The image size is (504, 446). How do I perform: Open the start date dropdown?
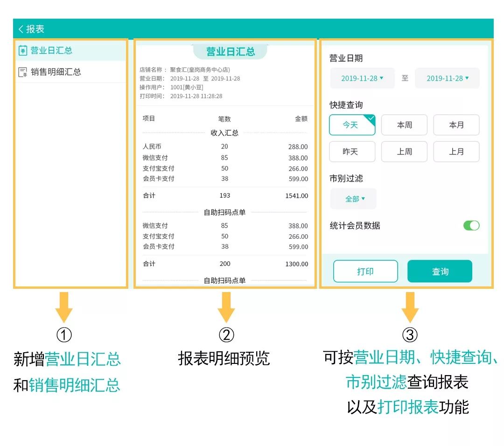tap(362, 78)
